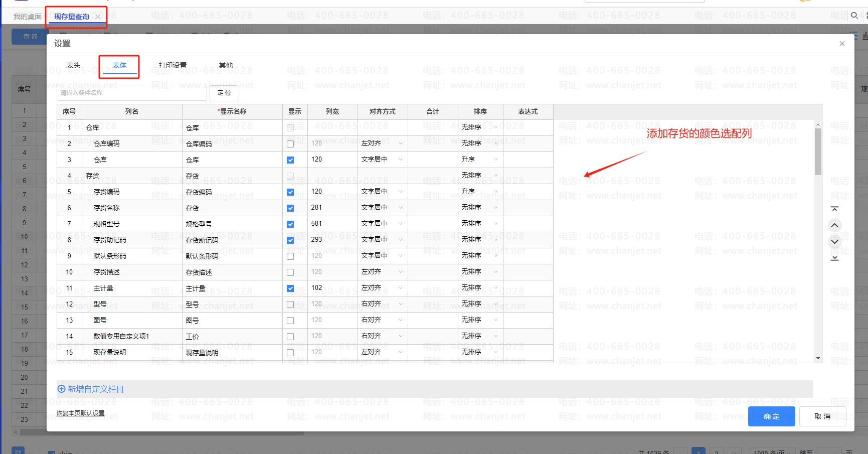Open the 排序 dropdown for 存货描述 row
This screenshot has height=454, width=868.
pos(480,272)
